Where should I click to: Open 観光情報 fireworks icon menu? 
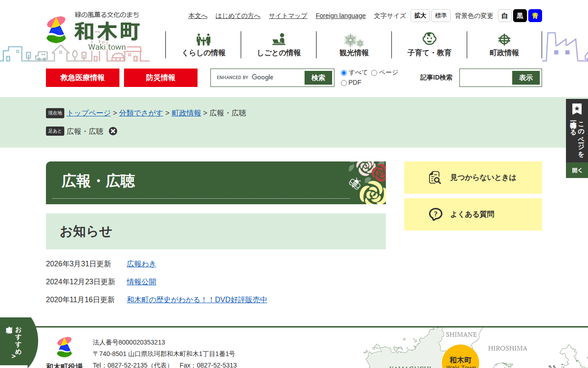coord(354,40)
